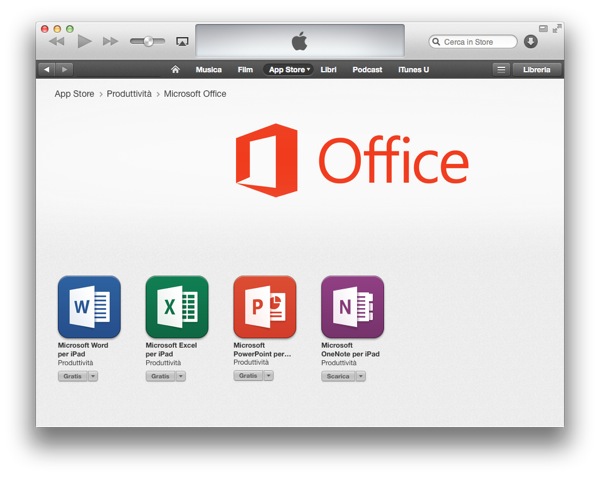This screenshot has width=600, height=477.
Task: Open the Film store tab
Action: click(245, 70)
